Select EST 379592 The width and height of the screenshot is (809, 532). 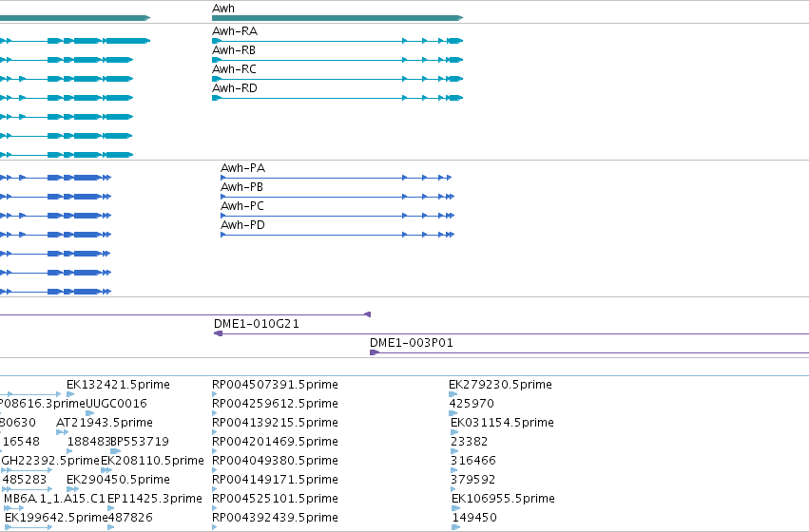coord(473,480)
